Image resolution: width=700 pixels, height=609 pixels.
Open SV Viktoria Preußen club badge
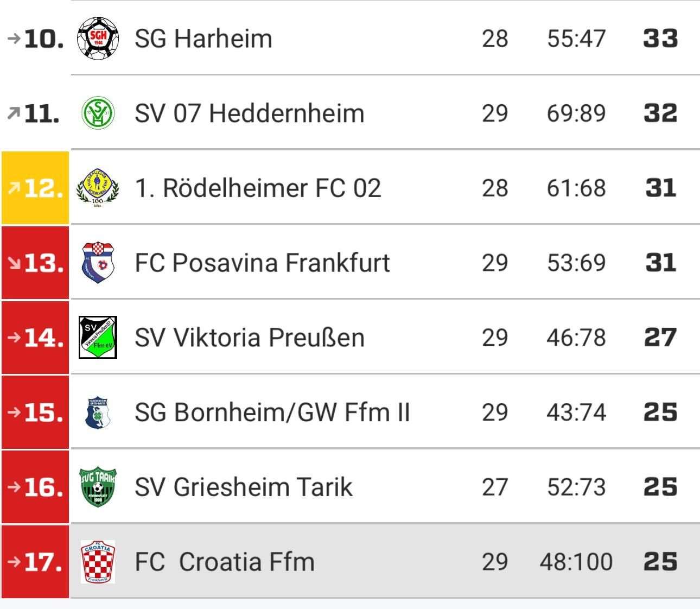tap(98, 338)
